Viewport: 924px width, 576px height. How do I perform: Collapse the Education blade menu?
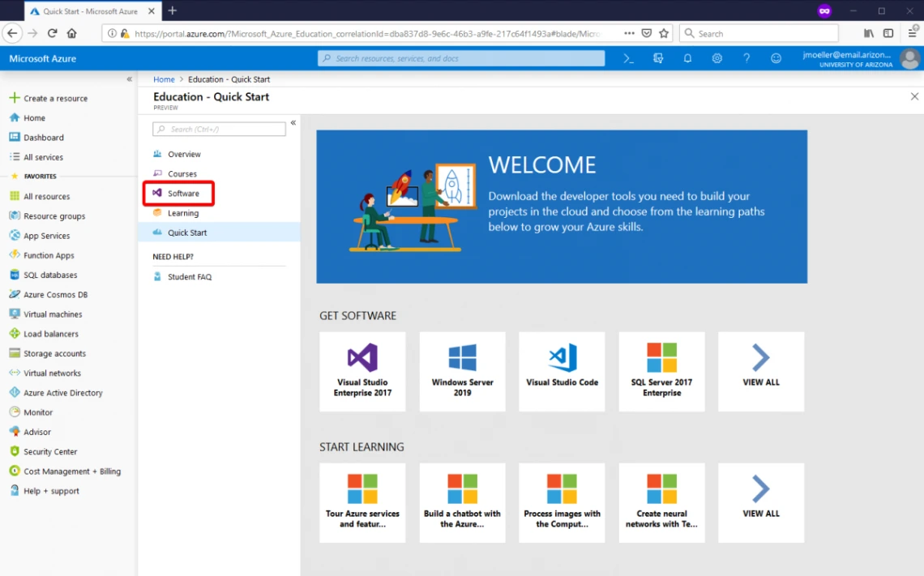tap(293, 122)
